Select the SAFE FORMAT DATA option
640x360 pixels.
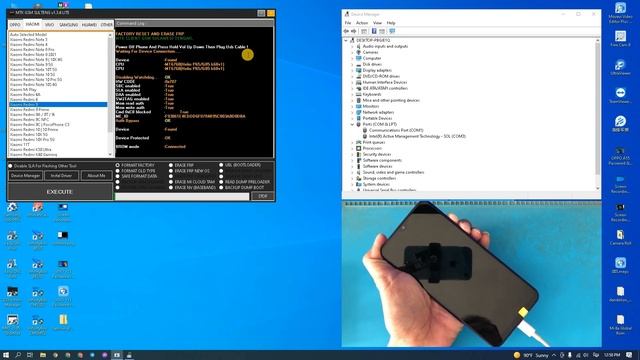(118, 176)
